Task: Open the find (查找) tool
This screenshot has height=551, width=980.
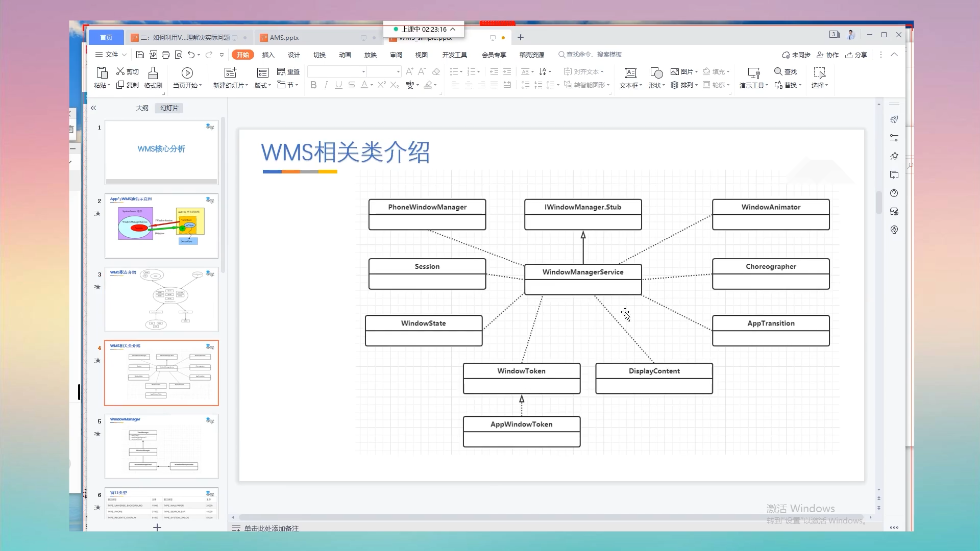Action: (785, 71)
